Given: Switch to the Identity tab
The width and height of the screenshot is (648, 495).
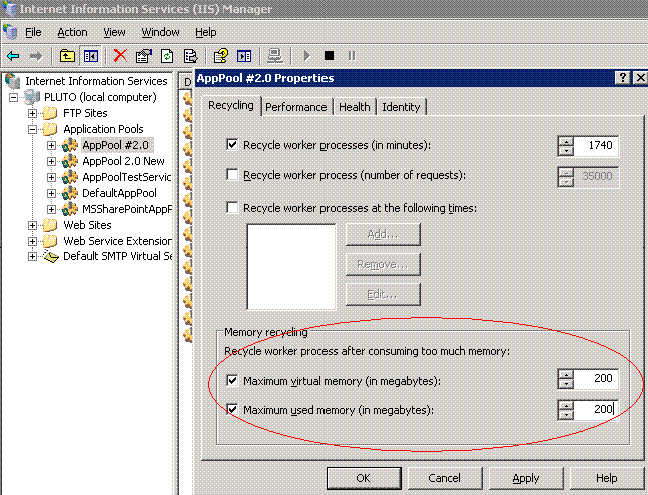Looking at the screenshot, I should 401,107.
